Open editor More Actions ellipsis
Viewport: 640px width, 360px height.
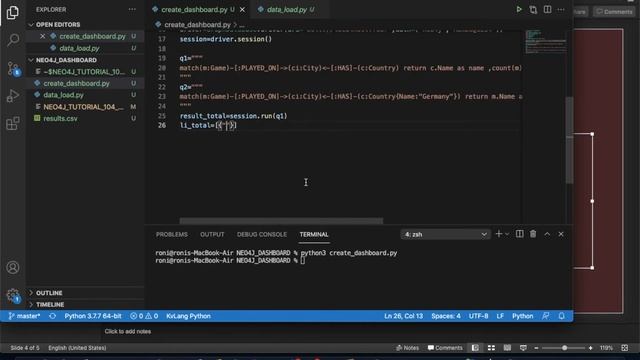point(561,9)
